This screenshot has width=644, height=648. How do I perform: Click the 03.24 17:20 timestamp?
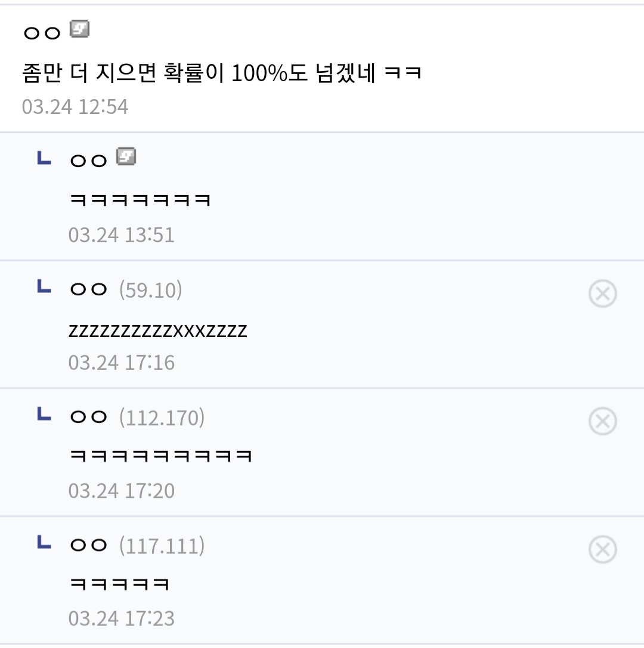pos(122,491)
